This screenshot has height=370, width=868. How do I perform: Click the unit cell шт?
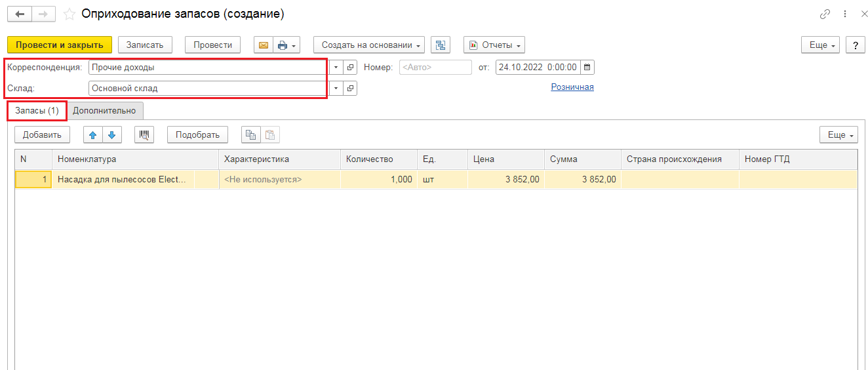[443, 179]
